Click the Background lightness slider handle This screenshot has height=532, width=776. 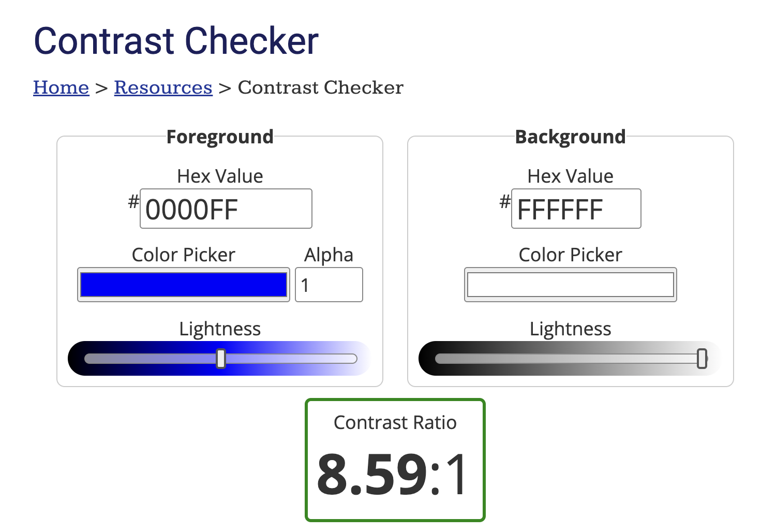[702, 359]
